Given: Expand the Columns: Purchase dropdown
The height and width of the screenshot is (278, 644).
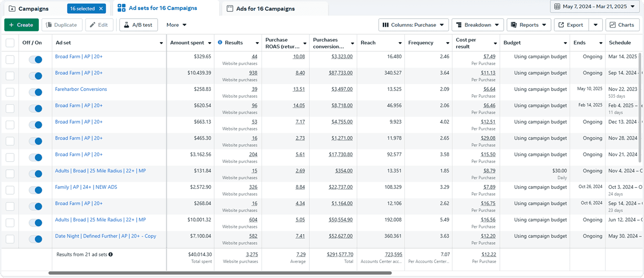Looking at the screenshot, I should pos(413,25).
